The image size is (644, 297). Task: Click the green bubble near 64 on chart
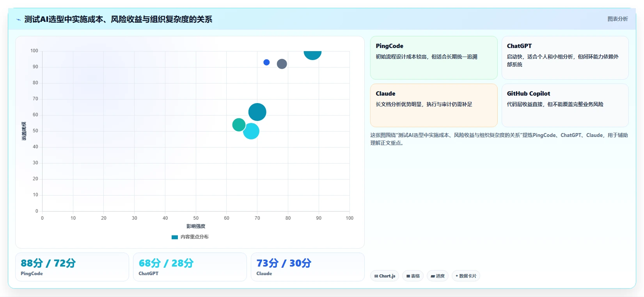coord(239,125)
